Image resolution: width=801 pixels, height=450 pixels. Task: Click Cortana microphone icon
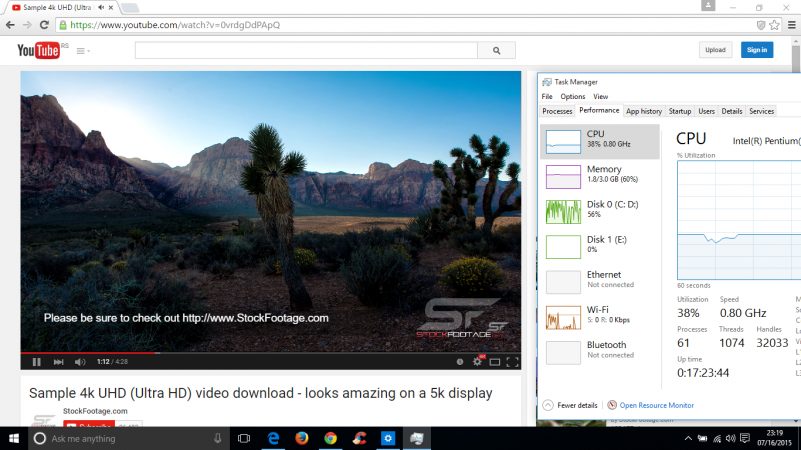pyautogui.click(x=218, y=438)
